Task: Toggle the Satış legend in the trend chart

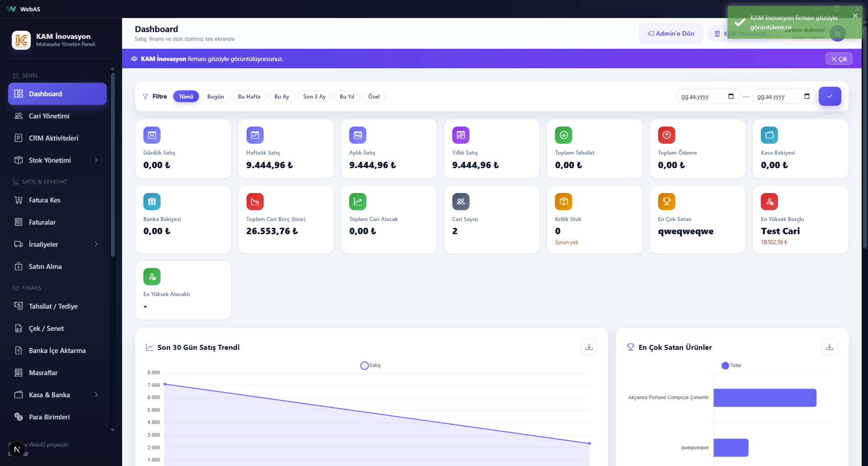Action: [x=370, y=365]
